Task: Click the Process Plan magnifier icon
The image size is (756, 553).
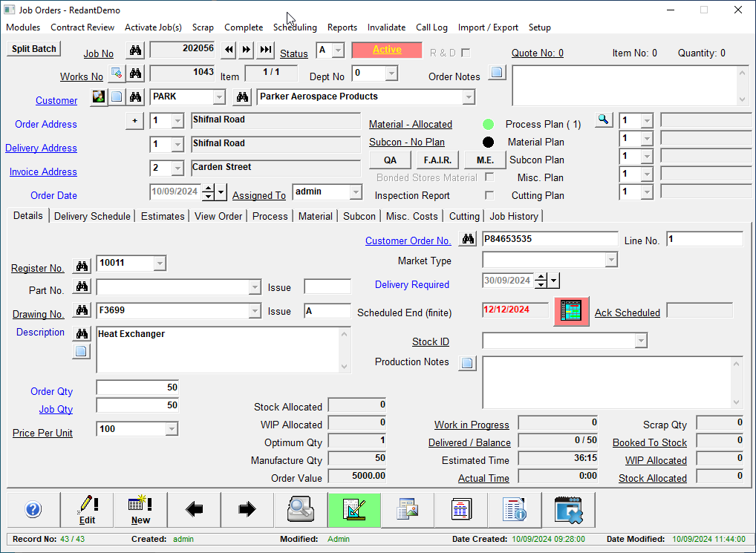Action: [604, 120]
